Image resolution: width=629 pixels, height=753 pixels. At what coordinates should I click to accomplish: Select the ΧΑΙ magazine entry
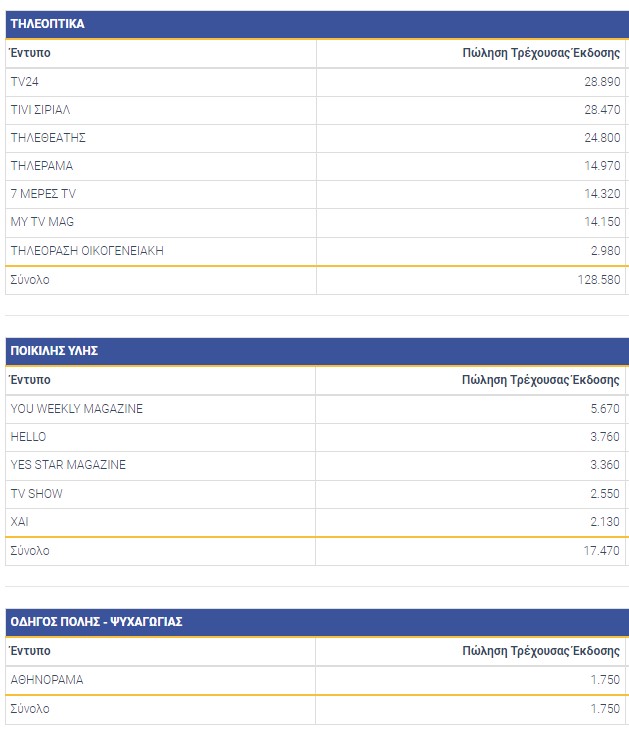20,521
